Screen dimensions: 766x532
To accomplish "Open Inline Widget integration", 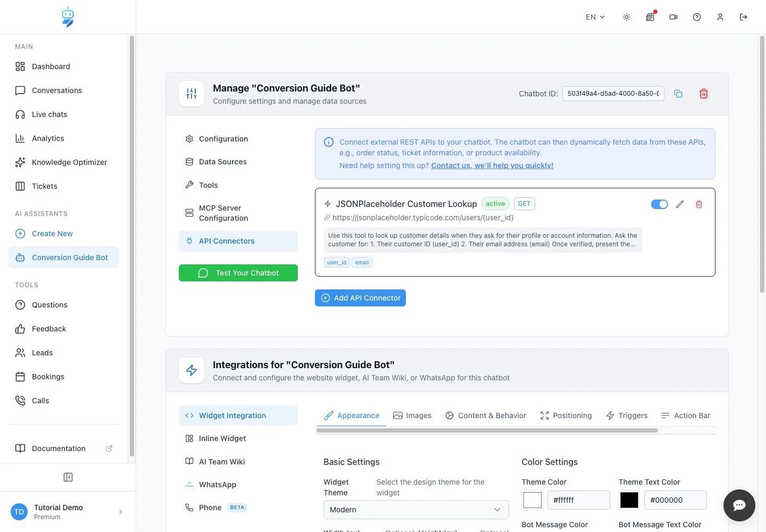I will pyautogui.click(x=238, y=438).
